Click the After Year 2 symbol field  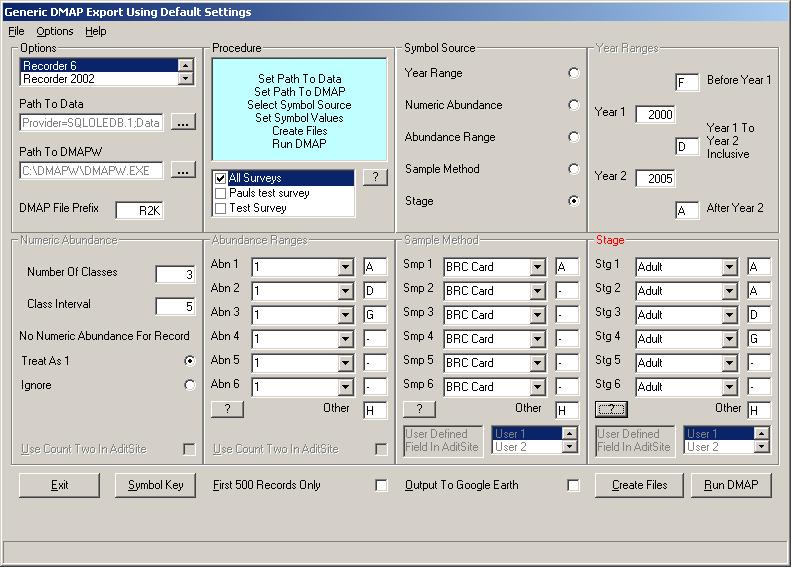tap(687, 210)
